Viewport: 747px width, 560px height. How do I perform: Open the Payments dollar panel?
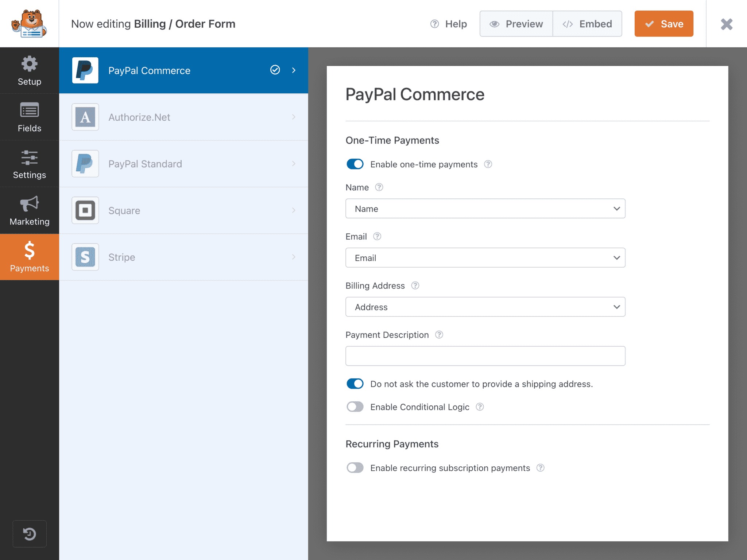(x=29, y=257)
